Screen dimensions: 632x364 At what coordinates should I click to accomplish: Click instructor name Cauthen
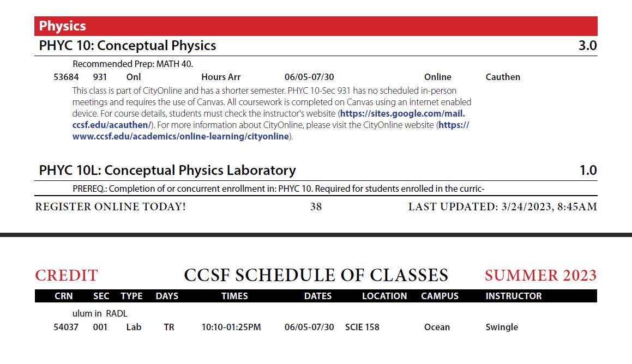pos(503,77)
